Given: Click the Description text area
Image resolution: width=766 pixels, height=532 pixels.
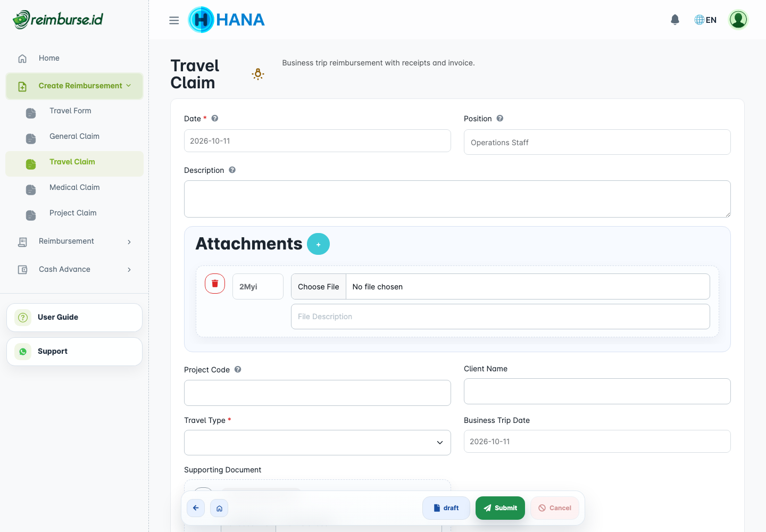Looking at the screenshot, I should pyautogui.click(x=457, y=199).
